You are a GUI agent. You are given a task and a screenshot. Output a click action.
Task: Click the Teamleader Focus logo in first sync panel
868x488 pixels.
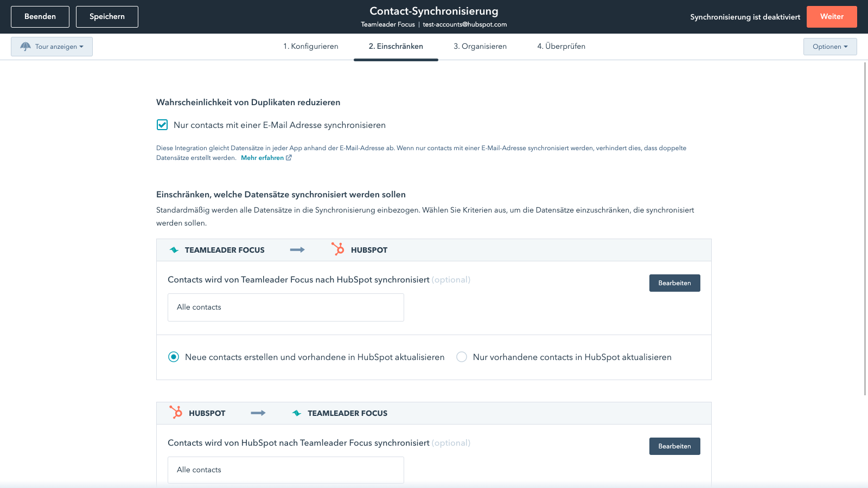[x=174, y=250]
